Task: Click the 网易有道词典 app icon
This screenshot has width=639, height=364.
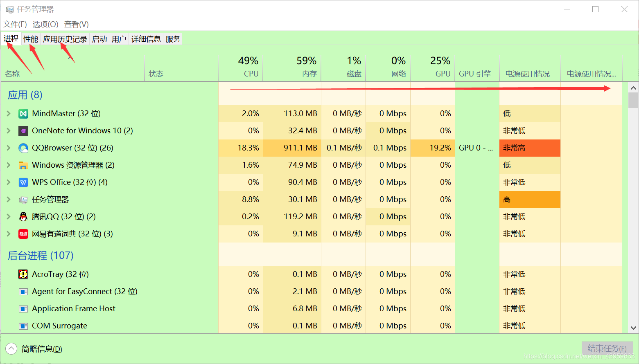Action: [23, 234]
